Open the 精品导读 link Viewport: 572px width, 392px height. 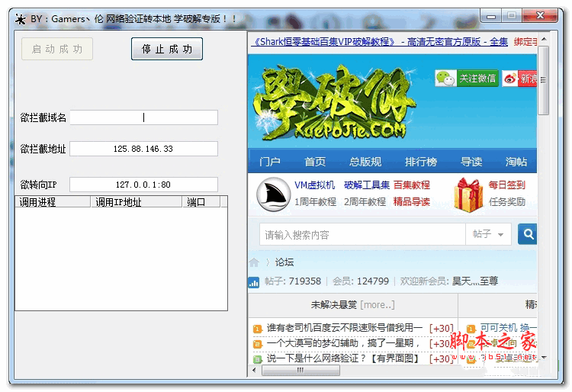tap(412, 201)
